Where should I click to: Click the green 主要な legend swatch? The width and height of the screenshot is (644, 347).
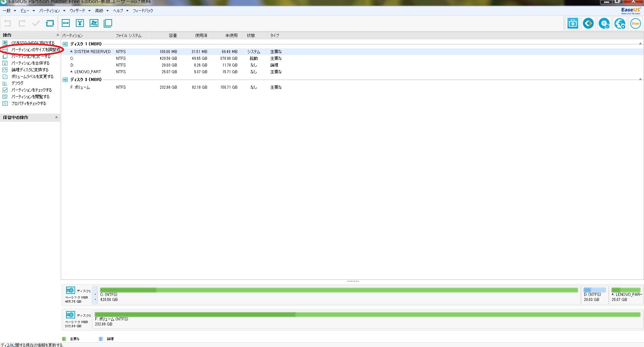(64, 339)
